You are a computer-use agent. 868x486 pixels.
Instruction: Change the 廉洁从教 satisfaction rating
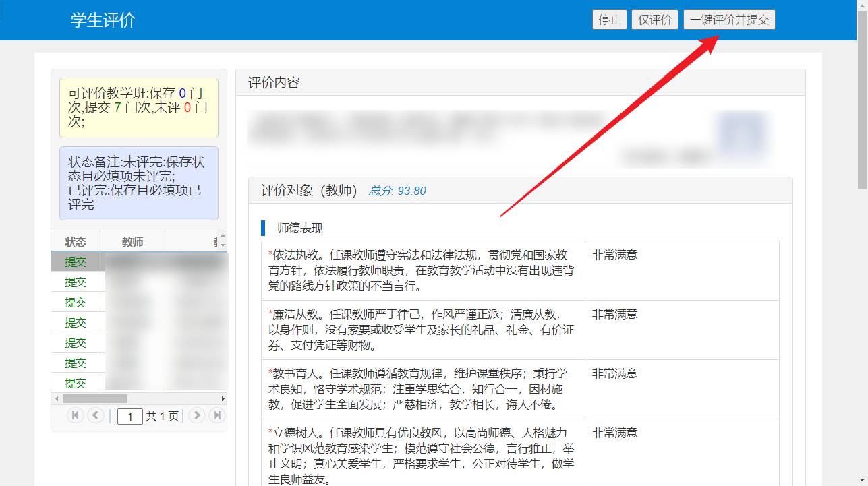(681, 315)
